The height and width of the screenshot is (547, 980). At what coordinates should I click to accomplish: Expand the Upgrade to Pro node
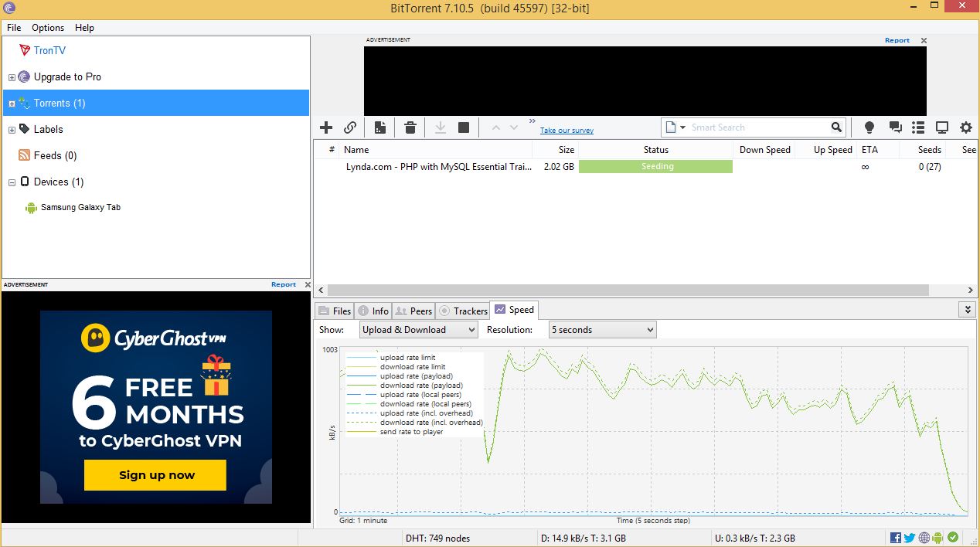(12, 77)
